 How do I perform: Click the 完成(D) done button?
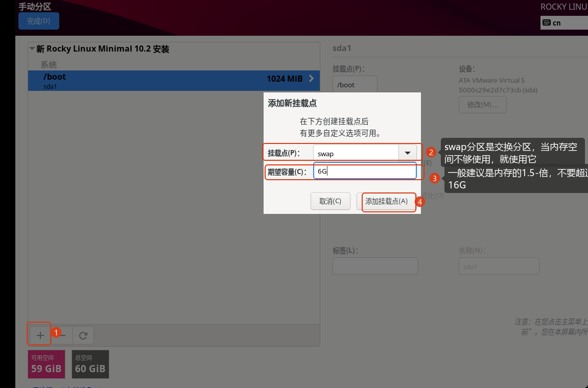coord(39,21)
